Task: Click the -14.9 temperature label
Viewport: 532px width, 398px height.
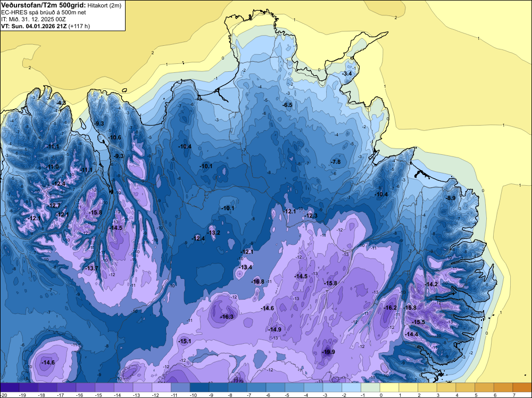Action: coord(275,329)
